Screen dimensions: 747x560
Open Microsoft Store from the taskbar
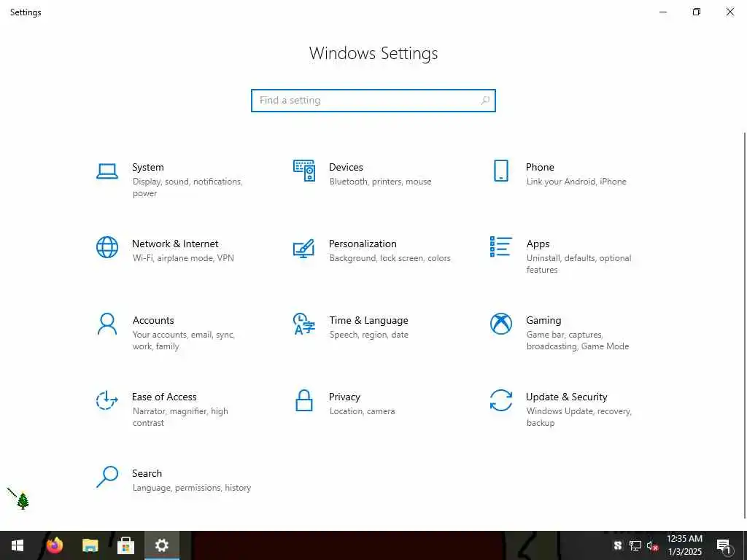pyautogui.click(x=125, y=545)
